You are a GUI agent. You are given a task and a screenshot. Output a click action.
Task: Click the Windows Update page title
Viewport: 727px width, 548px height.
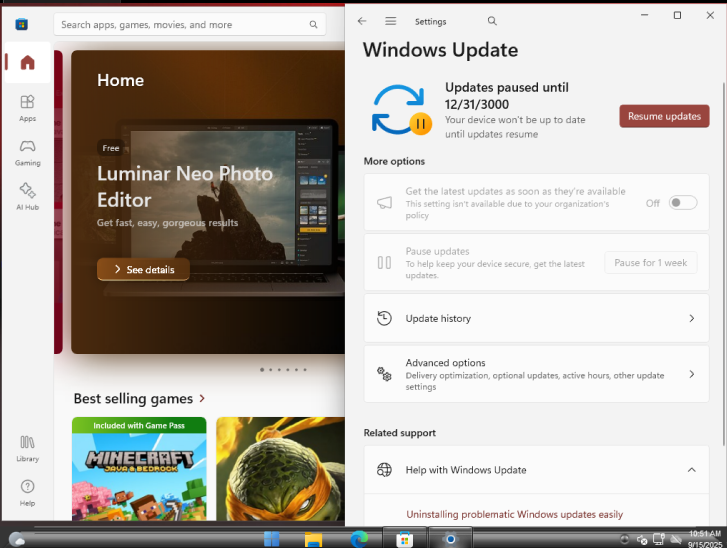click(x=440, y=50)
